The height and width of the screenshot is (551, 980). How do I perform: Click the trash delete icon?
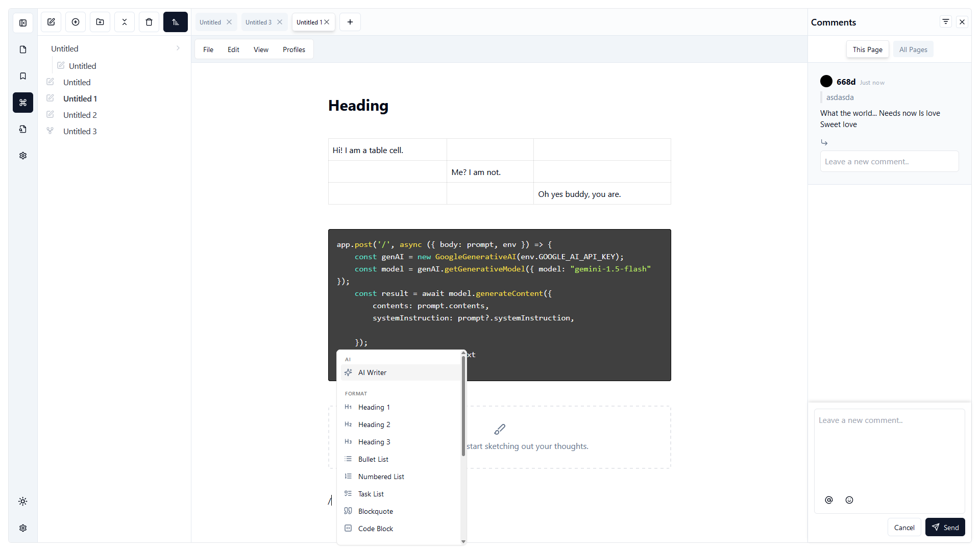[149, 22]
